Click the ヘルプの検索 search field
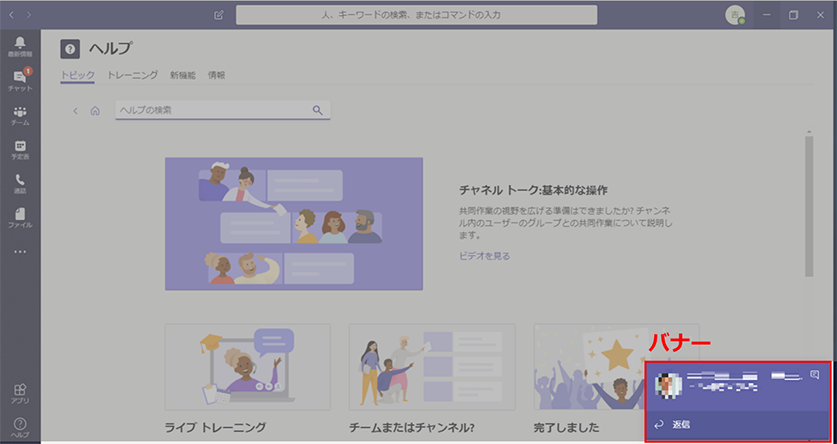837x444 pixels. coord(213,110)
